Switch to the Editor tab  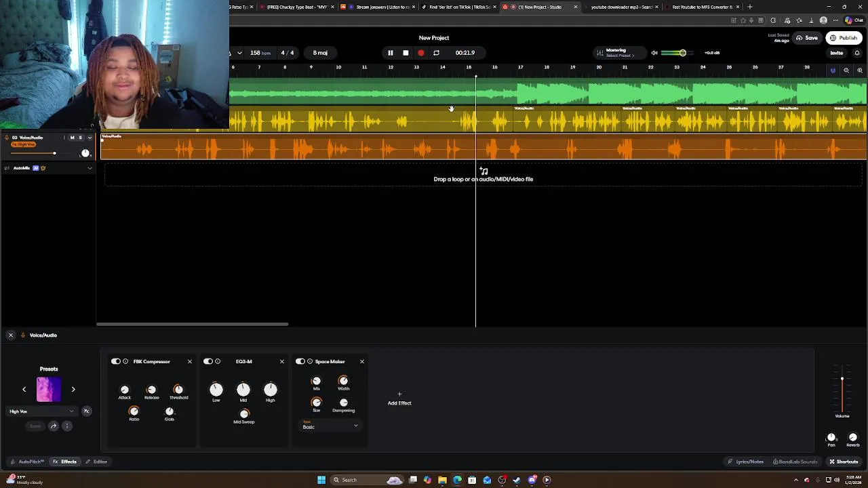(96, 462)
